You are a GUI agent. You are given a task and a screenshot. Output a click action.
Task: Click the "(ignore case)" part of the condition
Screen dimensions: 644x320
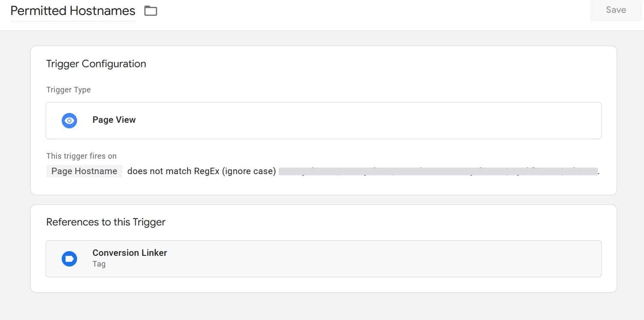248,171
